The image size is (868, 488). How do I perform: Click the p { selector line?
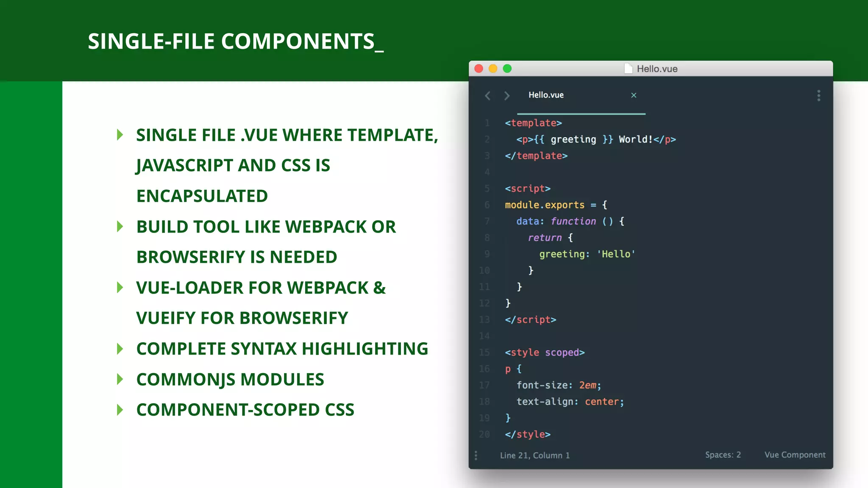(x=513, y=369)
